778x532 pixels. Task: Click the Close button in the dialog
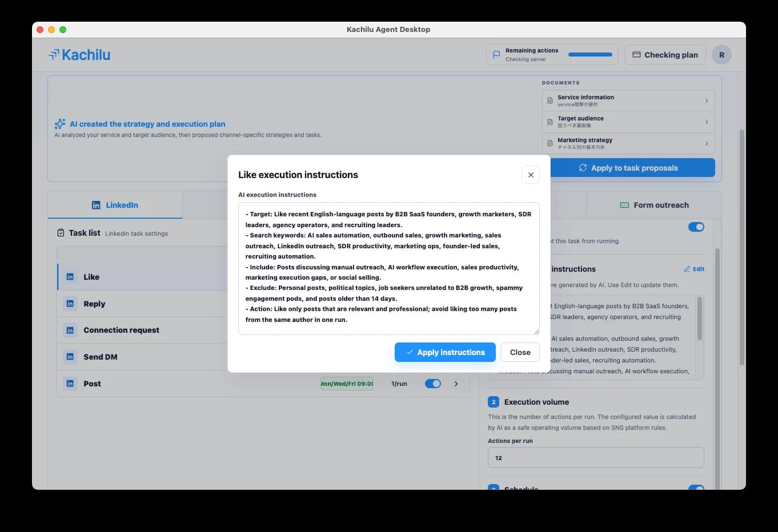click(520, 352)
